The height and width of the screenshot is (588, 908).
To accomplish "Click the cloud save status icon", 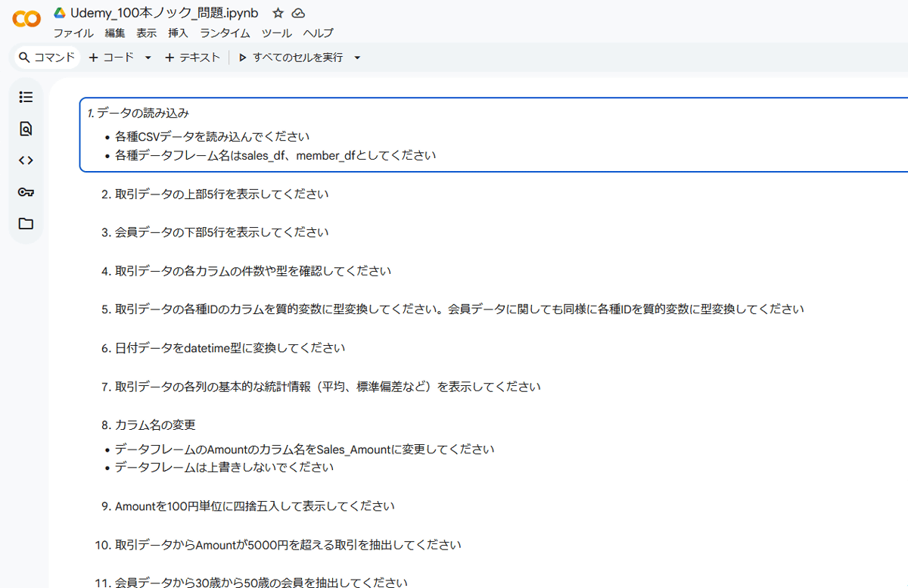I will (299, 14).
